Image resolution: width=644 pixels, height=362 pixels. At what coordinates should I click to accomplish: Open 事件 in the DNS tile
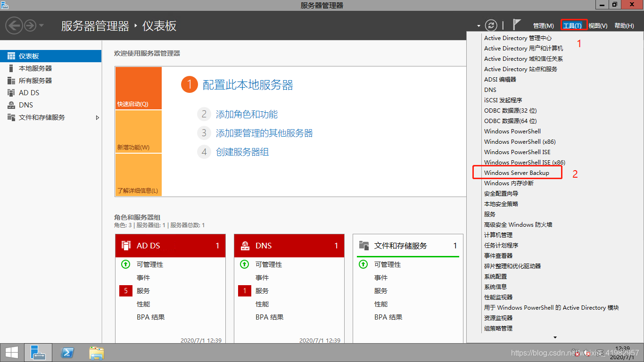[262, 278]
